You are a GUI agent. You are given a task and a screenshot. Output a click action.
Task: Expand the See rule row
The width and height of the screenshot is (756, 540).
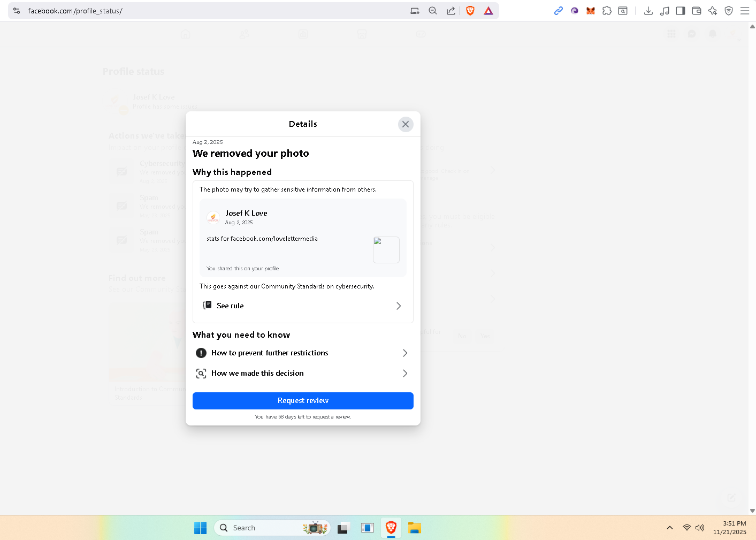click(x=303, y=306)
